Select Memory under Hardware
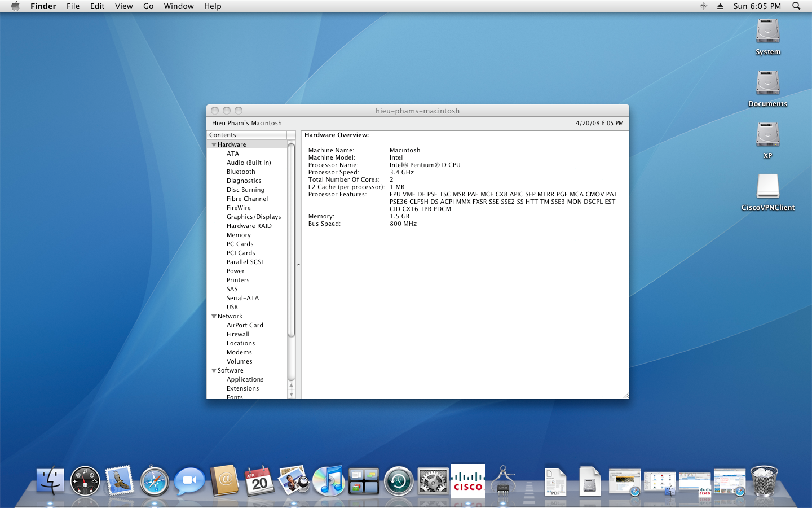The height and width of the screenshot is (508, 812). [x=239, y=235]
